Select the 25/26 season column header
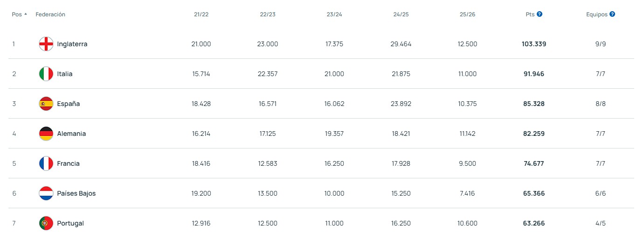 [467, 14]
